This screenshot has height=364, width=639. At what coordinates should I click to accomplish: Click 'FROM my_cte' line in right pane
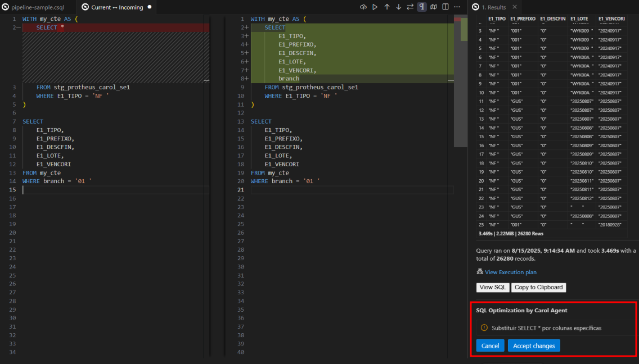tap(270, 172)
